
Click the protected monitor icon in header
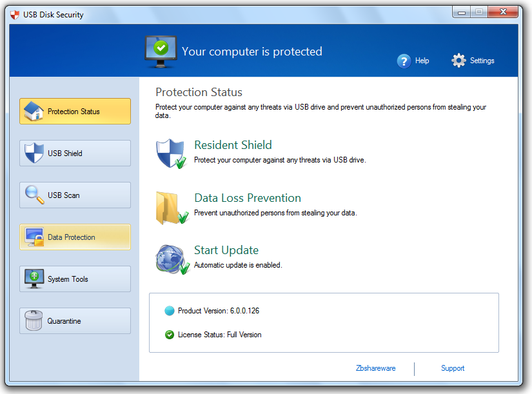161,52
